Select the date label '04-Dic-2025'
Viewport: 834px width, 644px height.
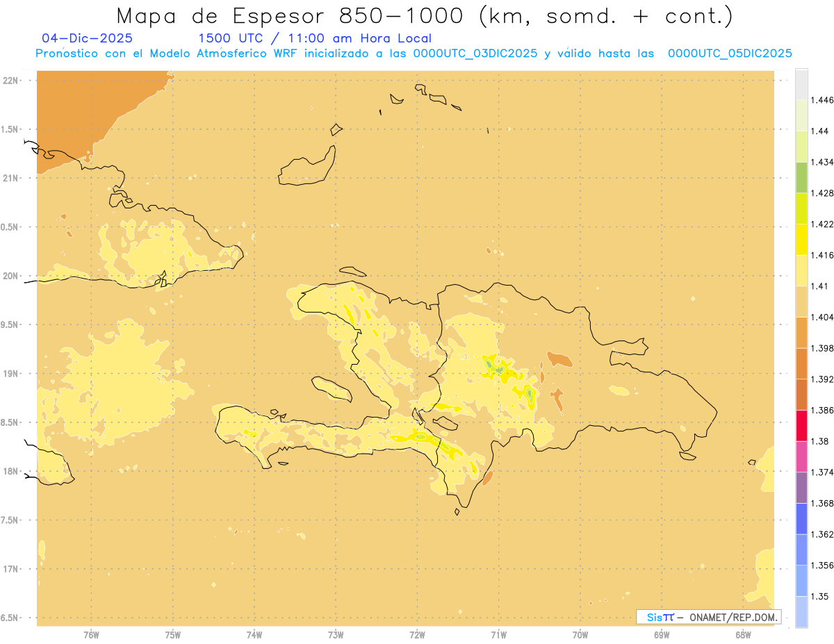pyautogui.click(x=87, y=38)
